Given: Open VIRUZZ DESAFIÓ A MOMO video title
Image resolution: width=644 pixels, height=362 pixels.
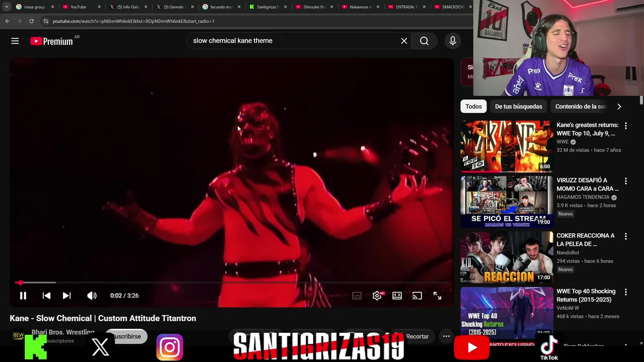Looking at the screenshot, I should 587,185.
